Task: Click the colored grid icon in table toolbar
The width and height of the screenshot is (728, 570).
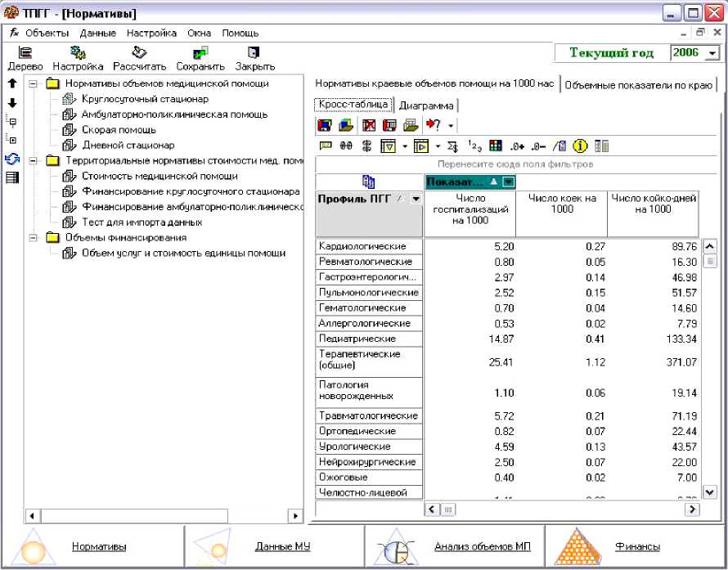Action: pos(495,146)
